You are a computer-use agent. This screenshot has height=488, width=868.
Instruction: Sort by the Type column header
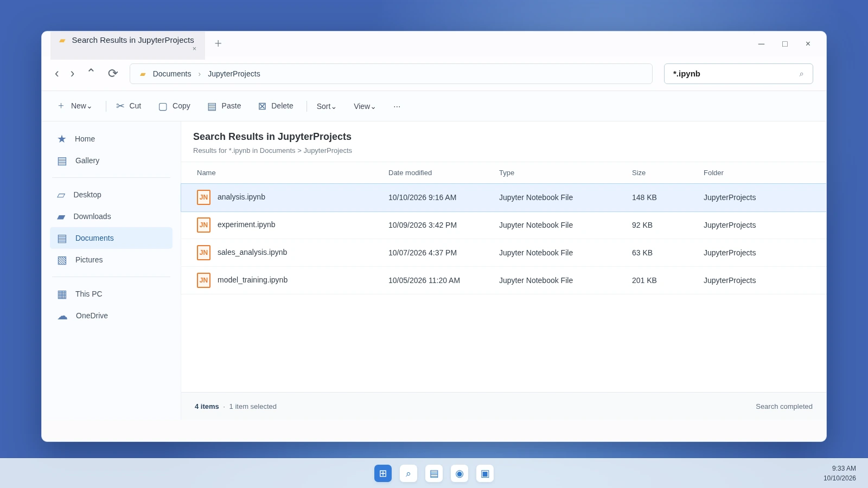[x=507, y=173]
